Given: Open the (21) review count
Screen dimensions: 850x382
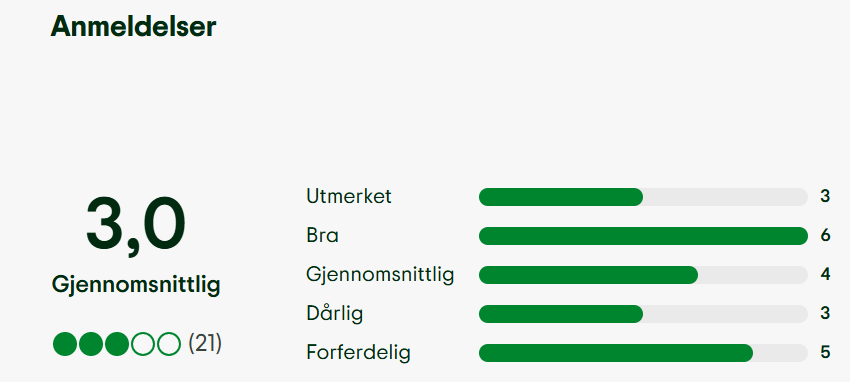Looking at the screenshot, I should click(205, 344).
